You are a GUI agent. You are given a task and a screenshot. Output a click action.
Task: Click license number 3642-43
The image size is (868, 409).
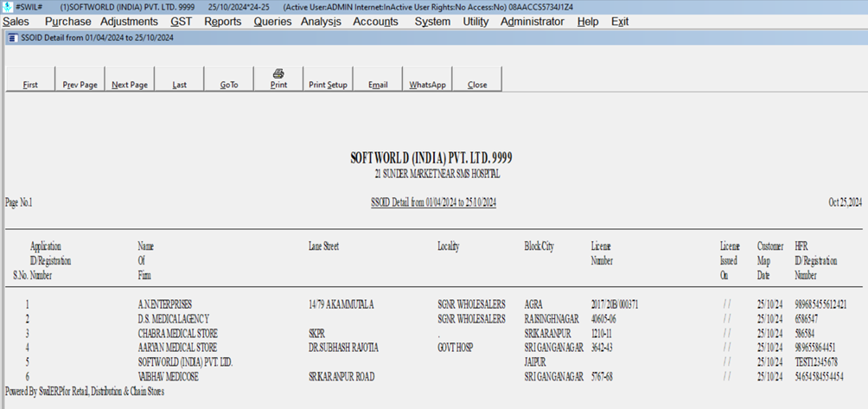point(602,348)
